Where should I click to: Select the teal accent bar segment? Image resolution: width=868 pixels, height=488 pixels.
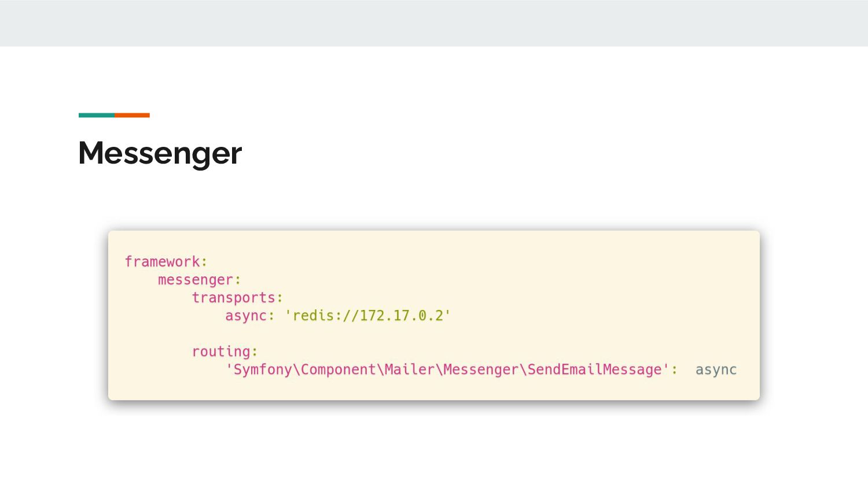(x=97, y=115)
